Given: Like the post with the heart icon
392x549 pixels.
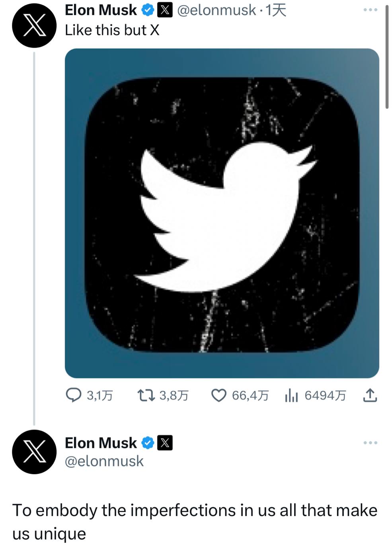Looking at the screenshot, I should [218, 395].
